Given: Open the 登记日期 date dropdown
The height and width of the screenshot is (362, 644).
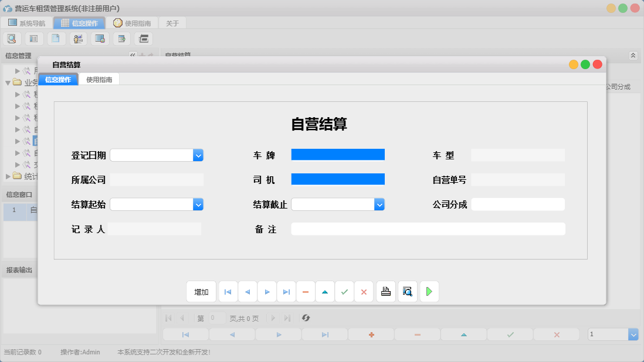Looking at the screenshot, I should pos(198,155).
